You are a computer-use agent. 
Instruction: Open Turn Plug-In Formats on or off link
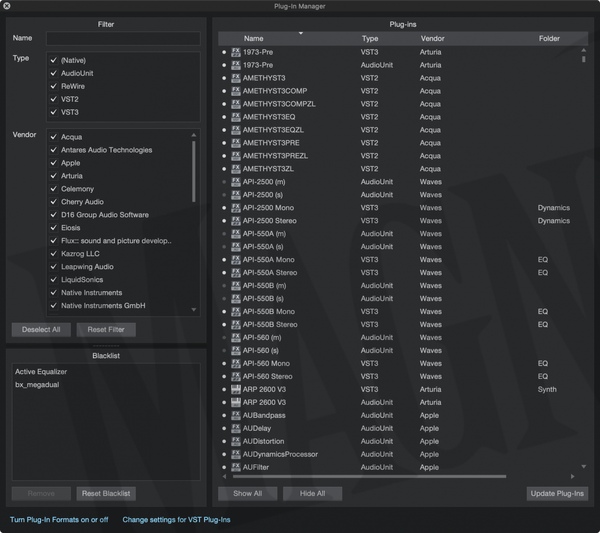(x=59, y=520)
